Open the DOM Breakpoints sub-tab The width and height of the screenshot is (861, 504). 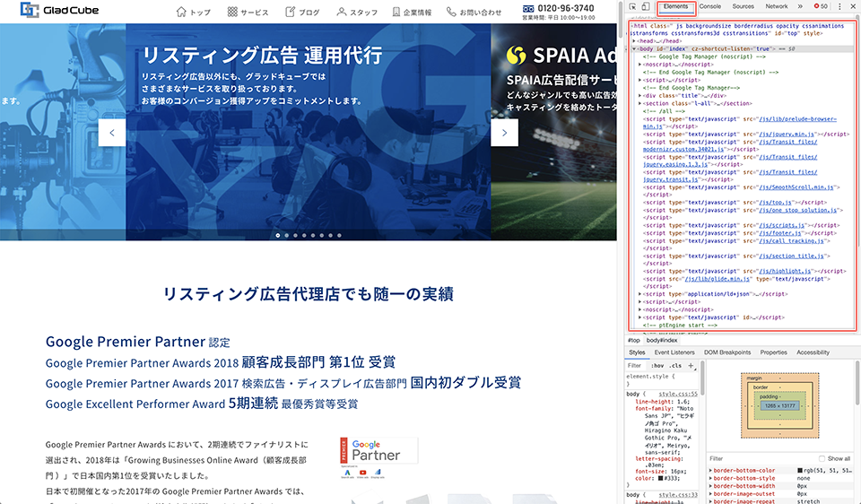(x=727, y=352)
